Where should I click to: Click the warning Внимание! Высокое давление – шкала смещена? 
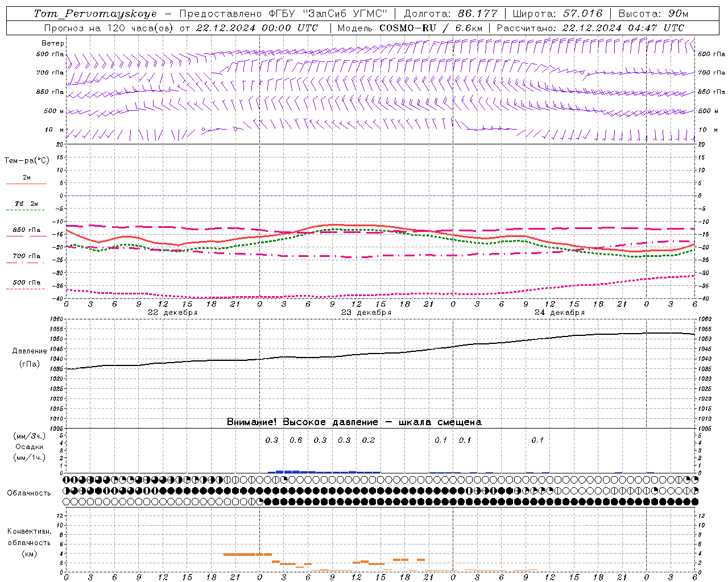tap(354, 422)
